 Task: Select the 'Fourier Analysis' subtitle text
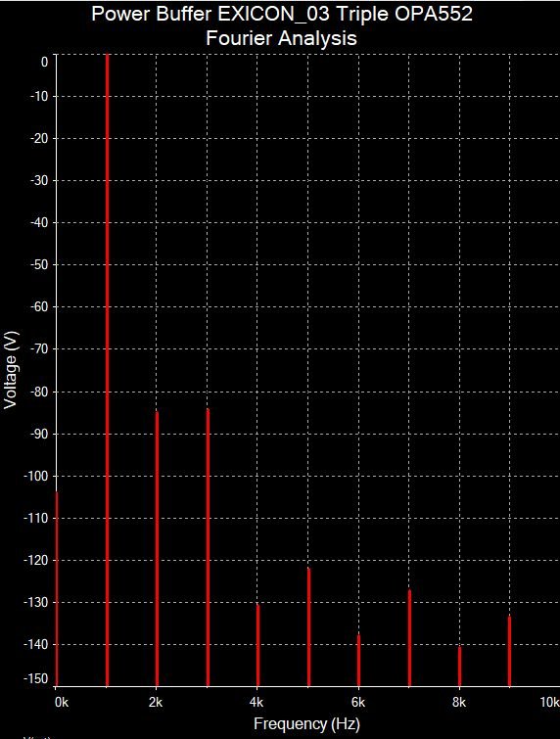(281, 38)
